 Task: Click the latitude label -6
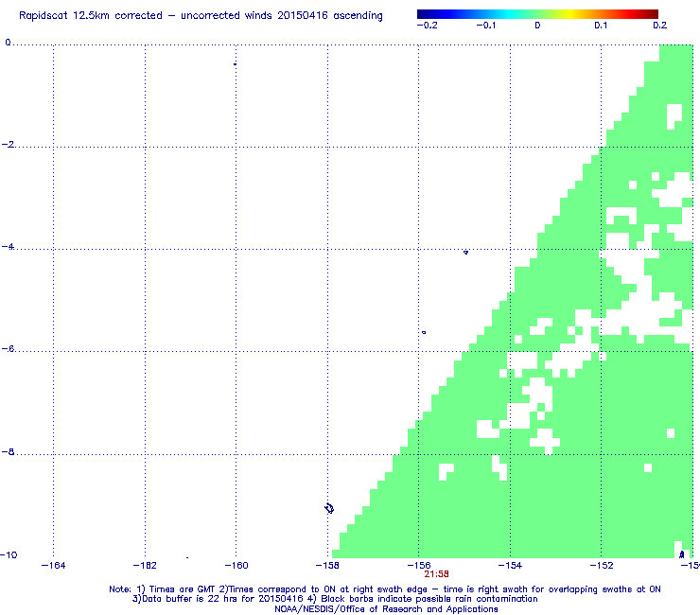[8, 349]
